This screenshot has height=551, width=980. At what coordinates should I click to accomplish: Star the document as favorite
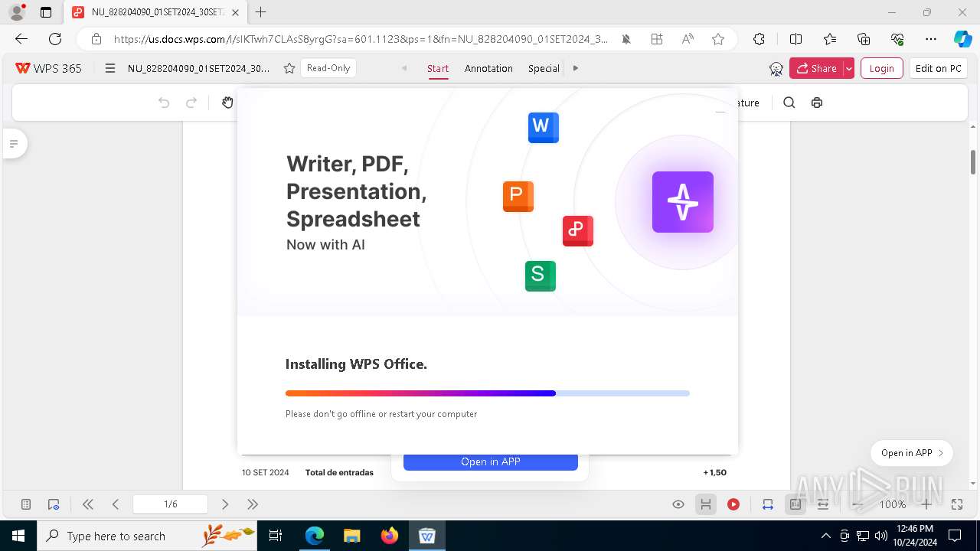[x=289, y=68]
